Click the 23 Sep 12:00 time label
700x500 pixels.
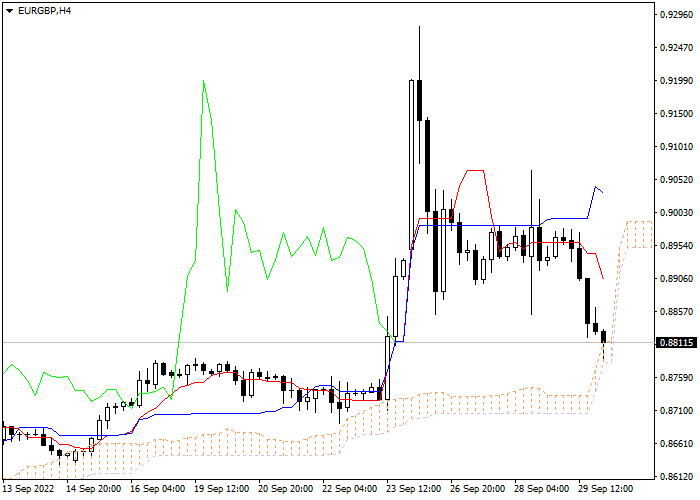tap(414, 489)
